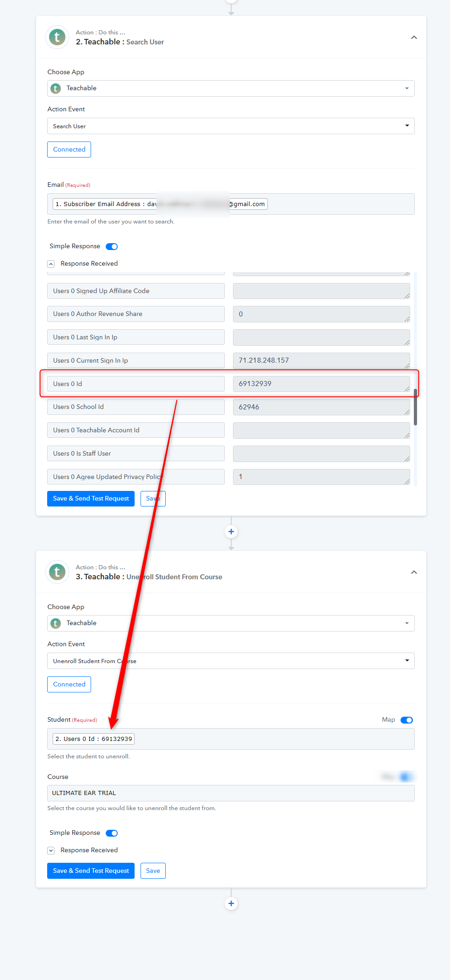Click Connected button in step 2

point(69,149)
